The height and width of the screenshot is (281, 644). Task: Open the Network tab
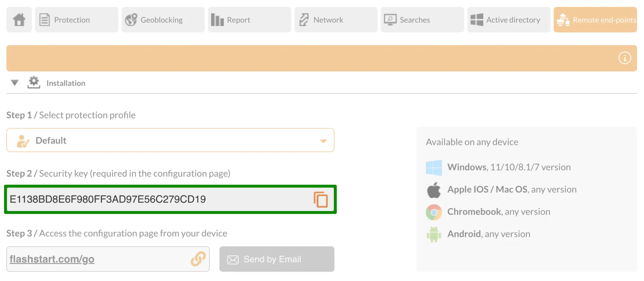[x=336, y=20]
